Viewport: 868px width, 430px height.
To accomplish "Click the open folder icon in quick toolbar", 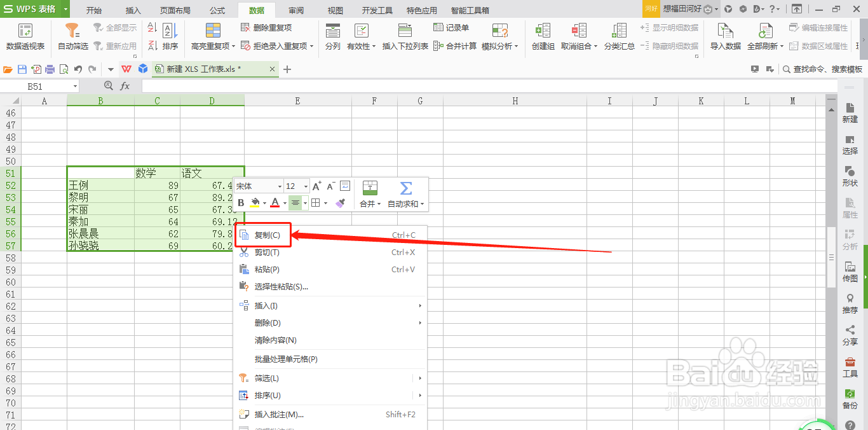I will click(x=8, y=69).
